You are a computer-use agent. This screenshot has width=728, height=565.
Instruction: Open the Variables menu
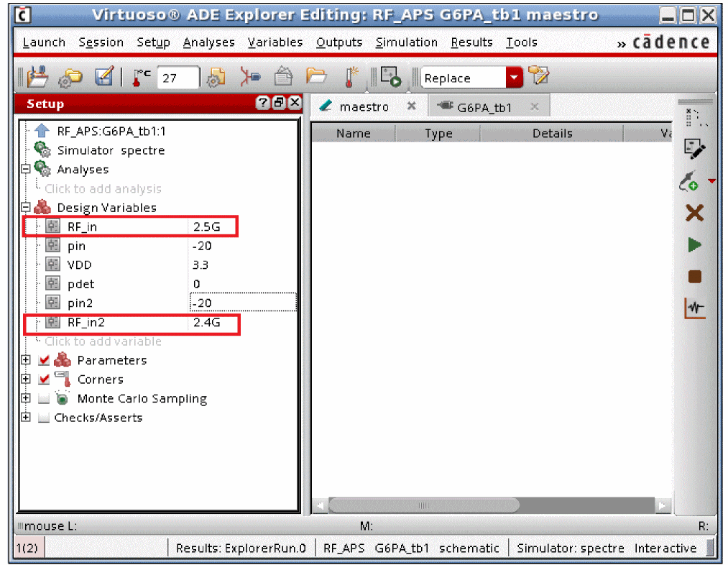pyautogui.click(x=275, y=42)
